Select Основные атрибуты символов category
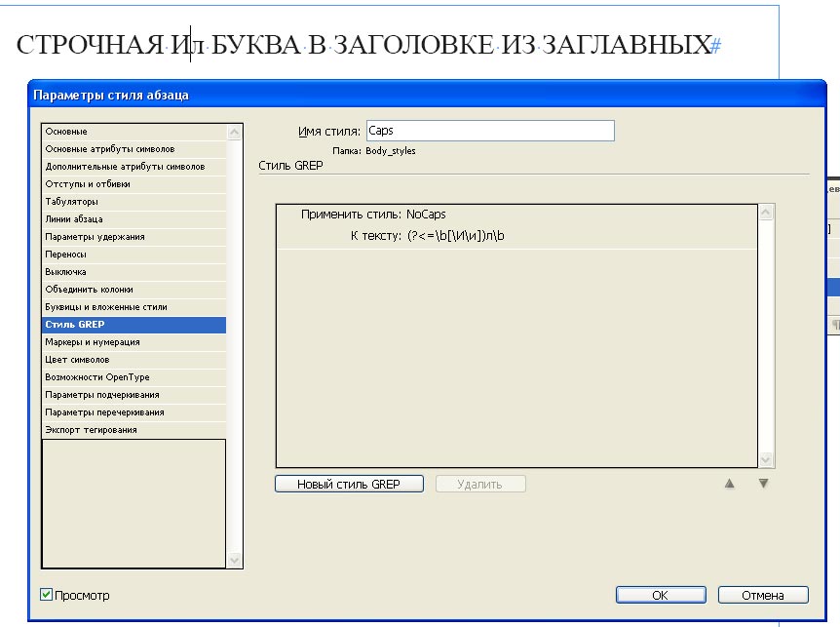The width and height of the screenshot is (840, 627). 134,149
